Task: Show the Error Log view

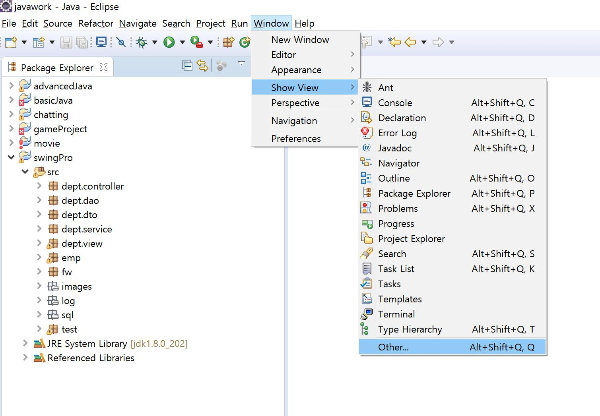Action: pyautogui.click(x=453, y=133)
